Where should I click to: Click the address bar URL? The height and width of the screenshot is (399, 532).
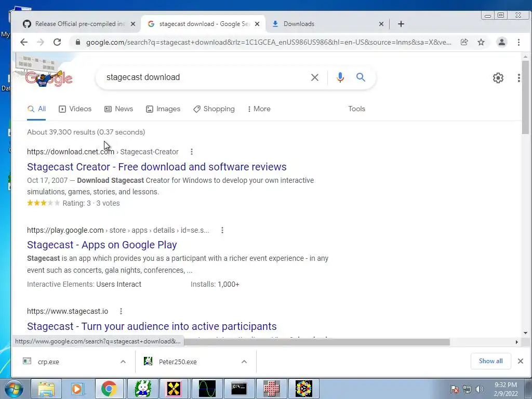pos(269,43)
